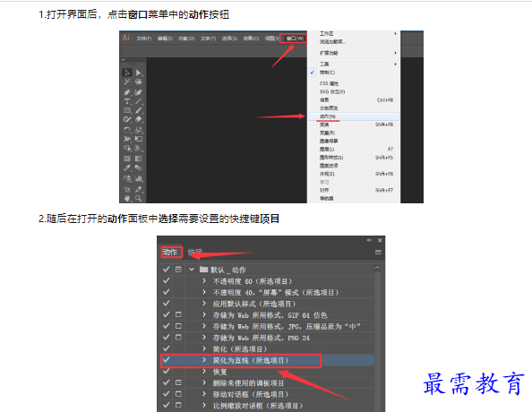Select the Perspective Grid tool

pos(139,148)
